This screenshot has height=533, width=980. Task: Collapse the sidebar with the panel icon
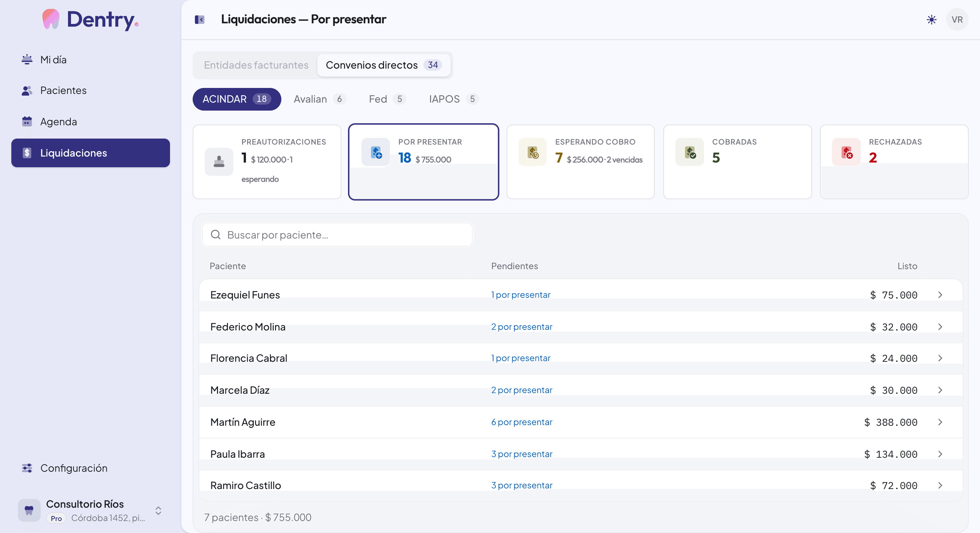point(199,19)
